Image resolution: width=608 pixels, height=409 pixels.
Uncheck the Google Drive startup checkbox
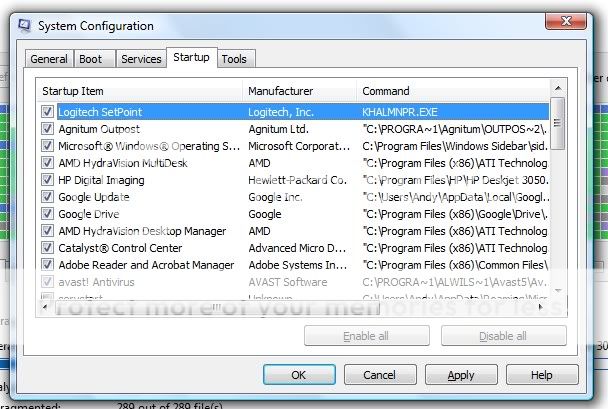(47, 214)
